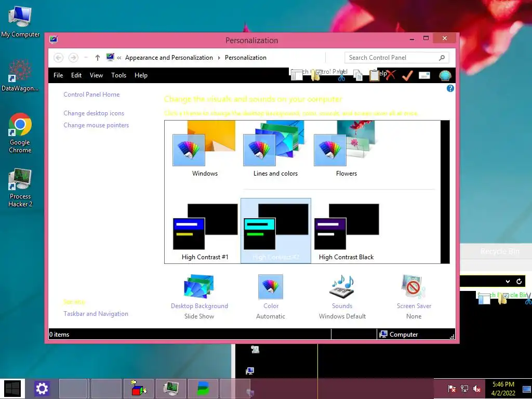Image resolution: width=532 pixels, height=399 pixels.
Task: Click the seashell toolbar icon
Action: pyautogui.click(x=445, y=76)
